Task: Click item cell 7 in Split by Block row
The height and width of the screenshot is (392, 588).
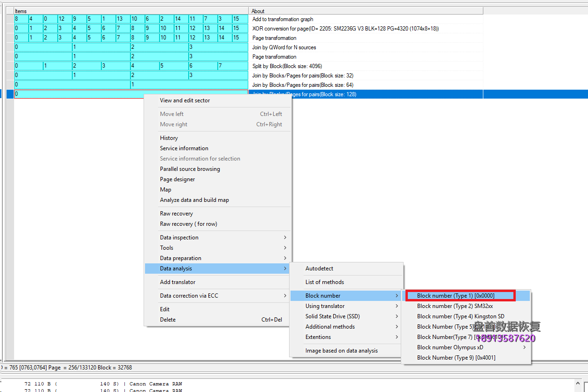Action: tap(233, 66)
